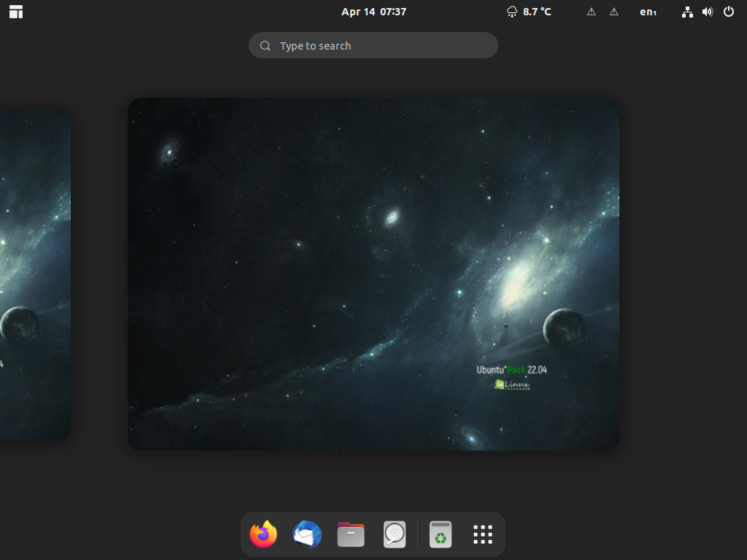Viewport: 747px width, 560px height.
Task: Click the first warning triangle tray icon
Action: [x=591, y=12]
